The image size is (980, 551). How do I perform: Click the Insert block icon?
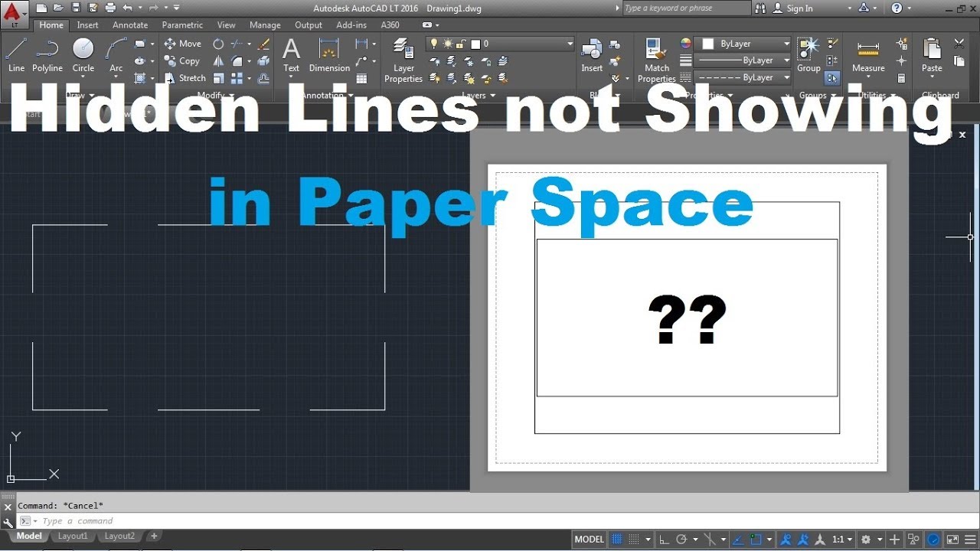coord(592,54)
